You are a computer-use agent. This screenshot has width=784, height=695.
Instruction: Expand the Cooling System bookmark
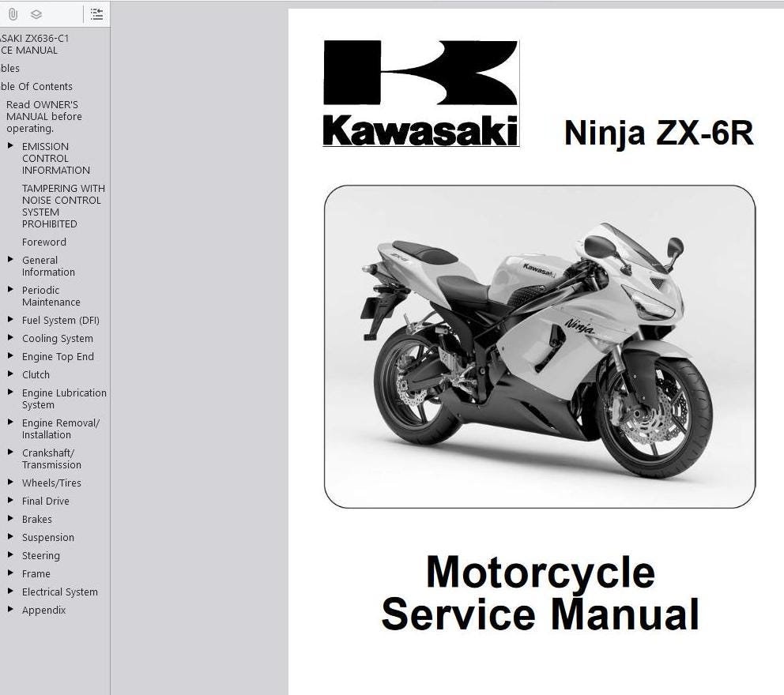coord(10,338)
